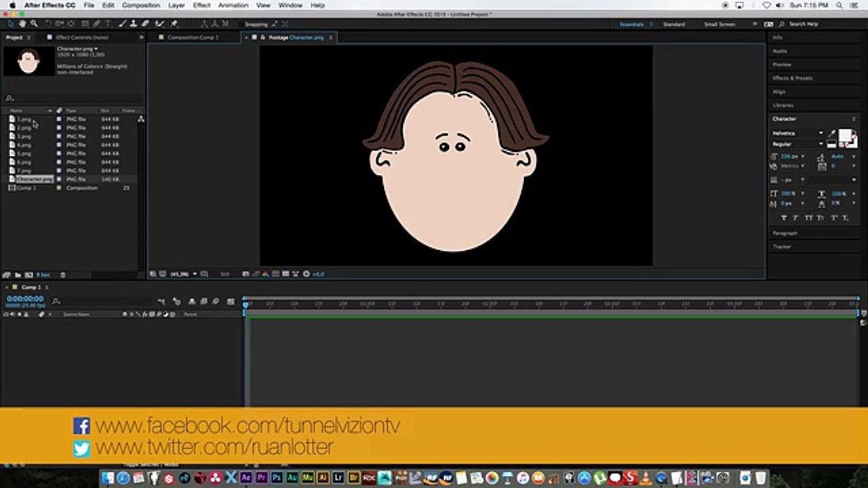Select the Pen tool
This screenshot has height=488, width=868.
click(96, 24)
